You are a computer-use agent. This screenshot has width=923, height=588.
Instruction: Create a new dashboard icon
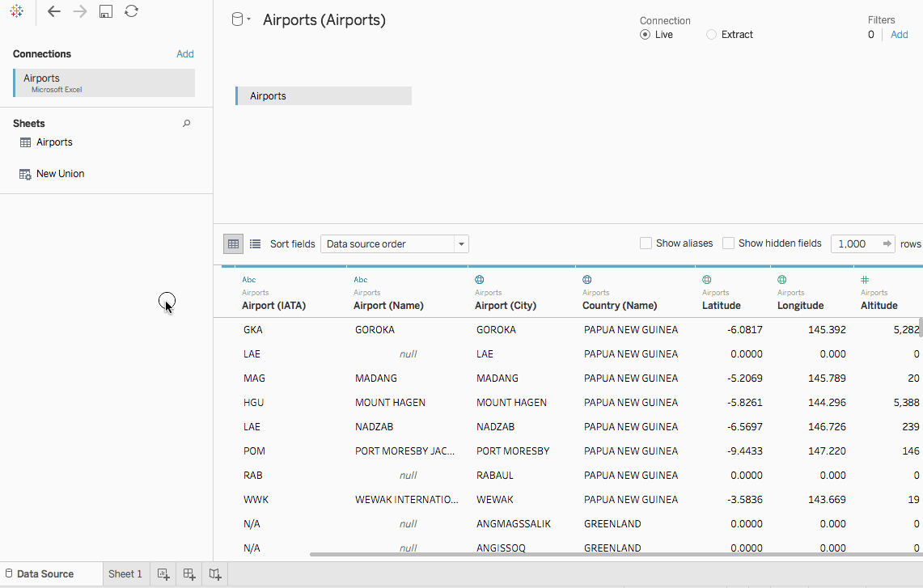(x=189, y=574)
